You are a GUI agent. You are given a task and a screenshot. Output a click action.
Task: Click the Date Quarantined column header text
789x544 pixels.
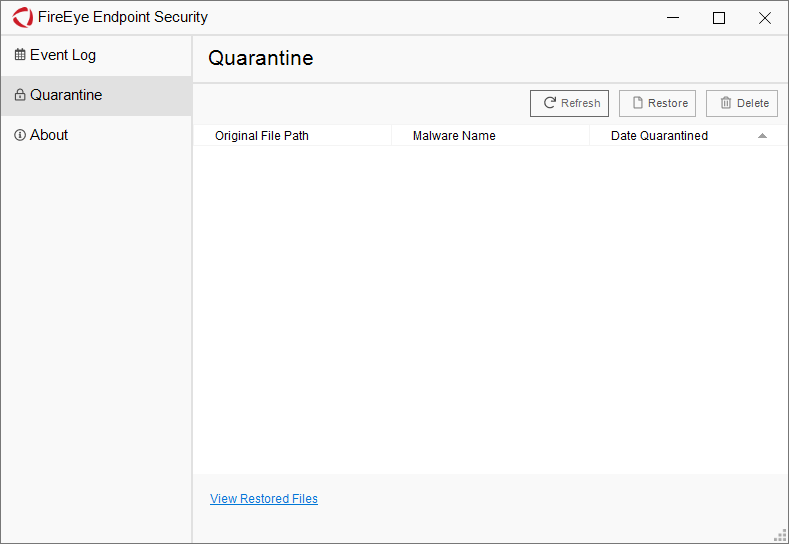tap(659, 136)
